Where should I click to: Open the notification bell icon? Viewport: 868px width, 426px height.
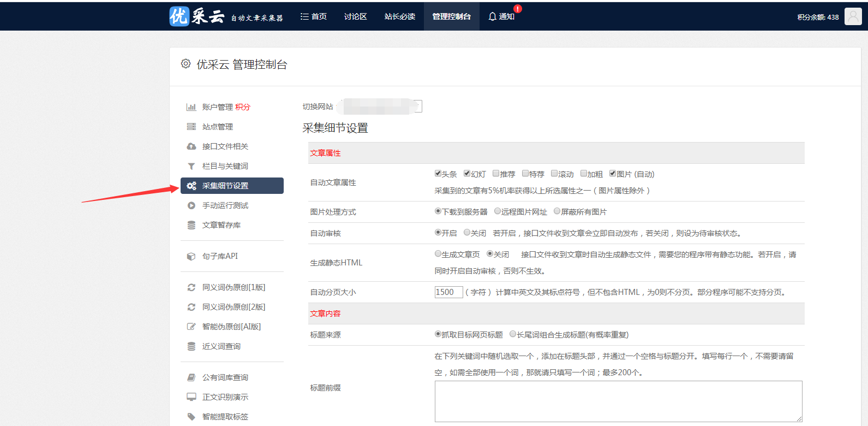(492, 16)
